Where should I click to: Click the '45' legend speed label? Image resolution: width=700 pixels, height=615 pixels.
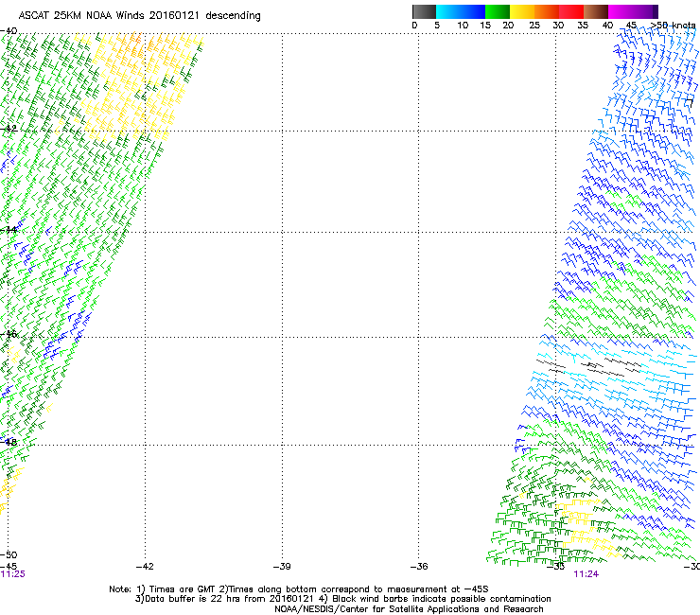pyautogui.click(x=631, y=26)
